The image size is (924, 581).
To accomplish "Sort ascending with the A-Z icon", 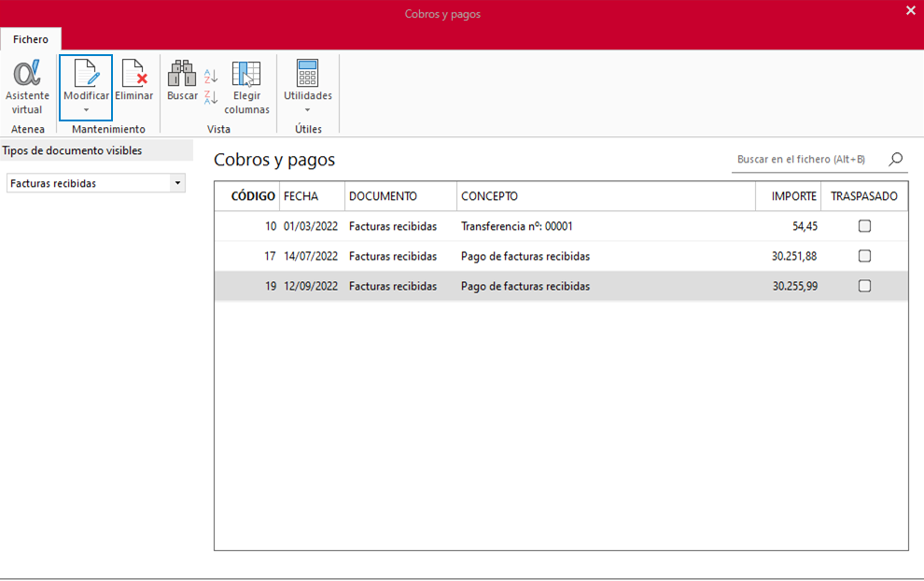I will point(211,76).
